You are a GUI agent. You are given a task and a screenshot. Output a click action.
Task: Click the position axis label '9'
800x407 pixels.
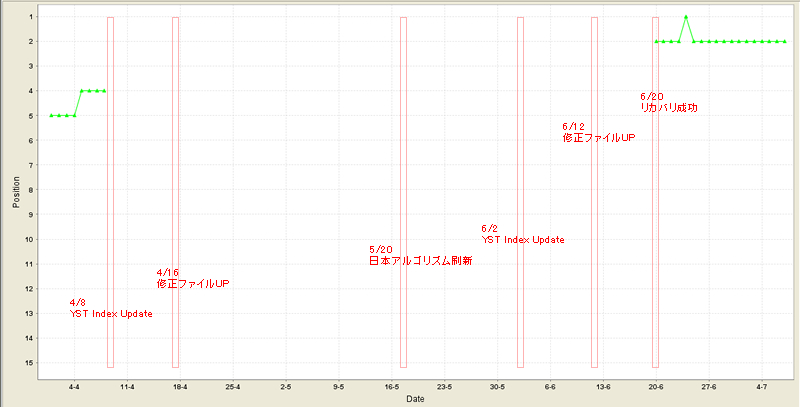tap(31, 215)
